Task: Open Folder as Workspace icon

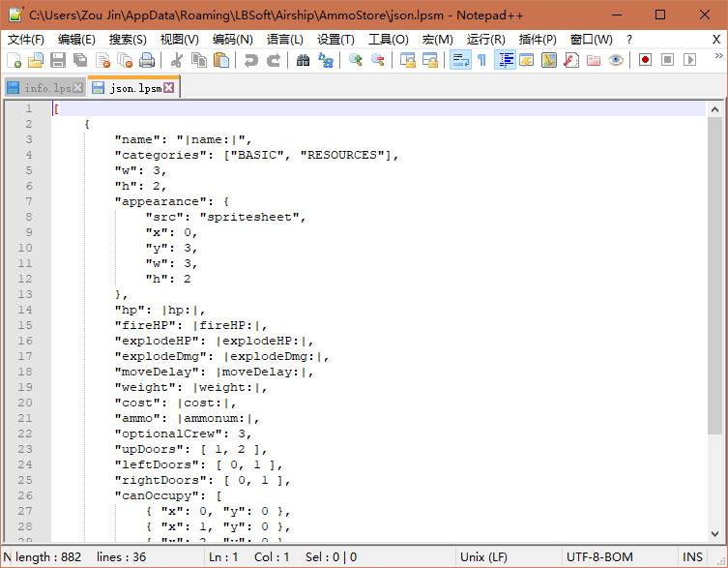Action: pyautogui.click(x=594, y=60)
